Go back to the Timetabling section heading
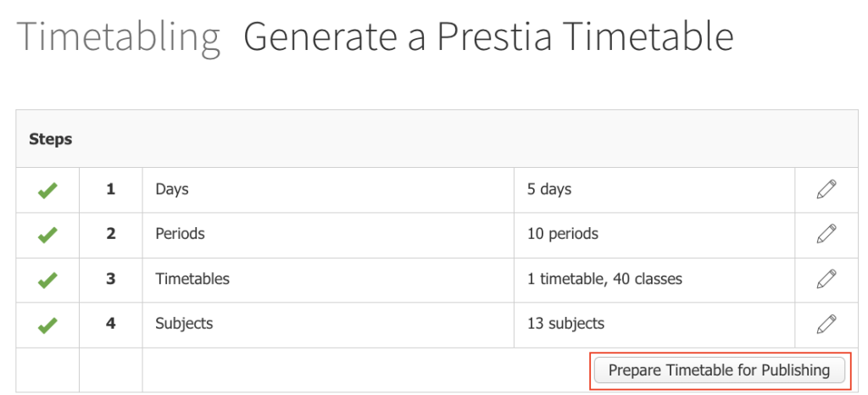This screenshot has height=395, width=868. (119, 37)
